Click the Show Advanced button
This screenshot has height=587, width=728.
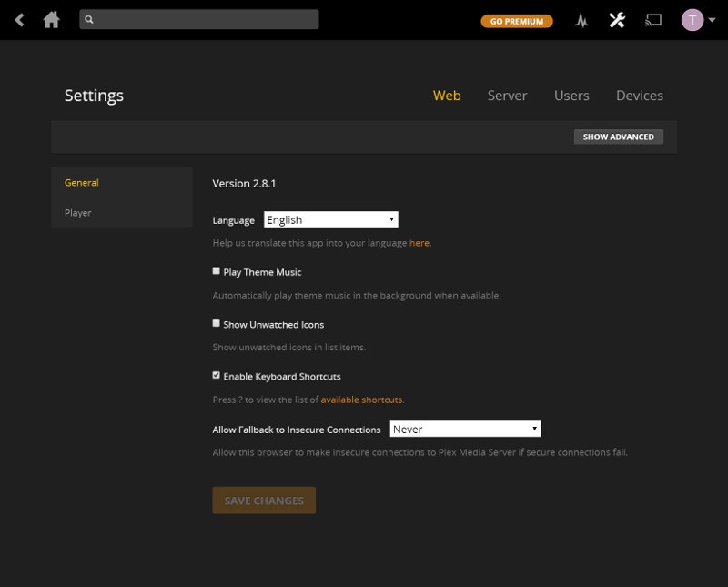[x=619, y=137]
